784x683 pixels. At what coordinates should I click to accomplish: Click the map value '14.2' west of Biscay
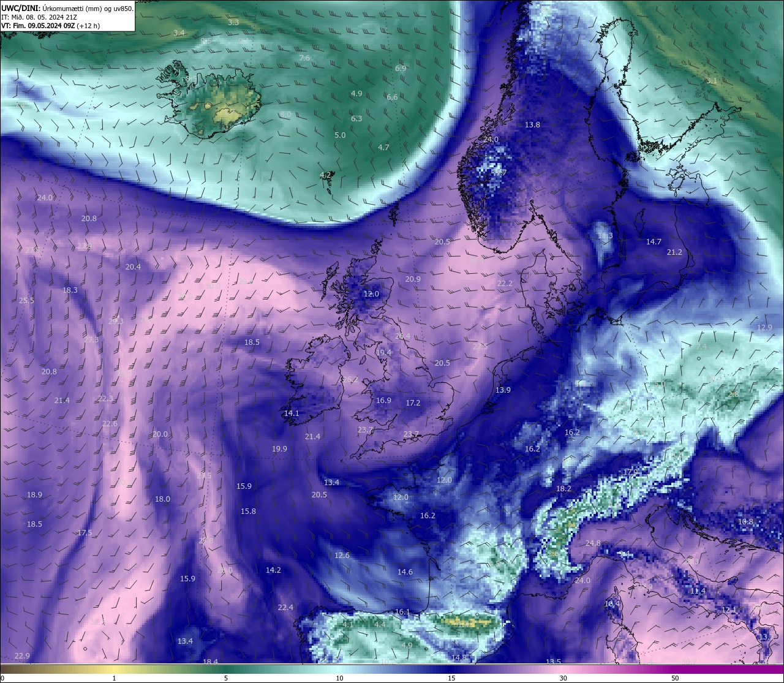click(x=273, y=570)
